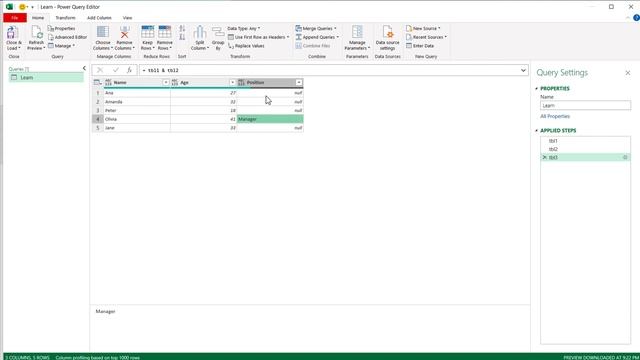The image size is (640, 360).
Task: Confirm the formula with the checkmark
Action: (x=116, y=70)
